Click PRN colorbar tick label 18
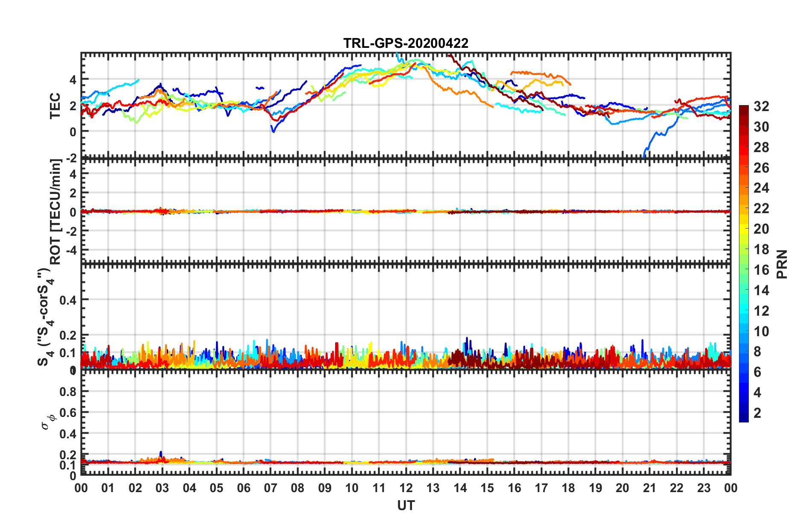 pos(761,249)
